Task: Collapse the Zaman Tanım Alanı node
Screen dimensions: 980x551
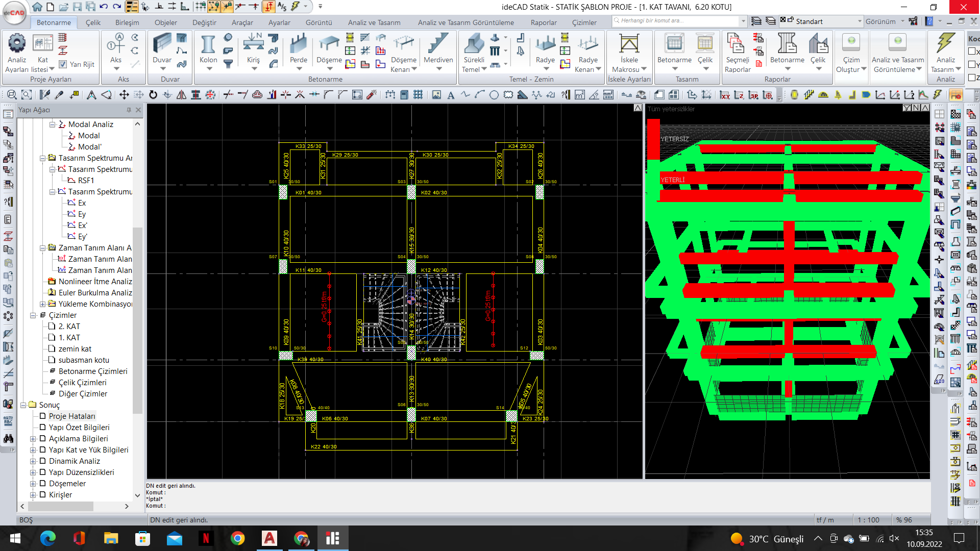Action: (43, 248)
